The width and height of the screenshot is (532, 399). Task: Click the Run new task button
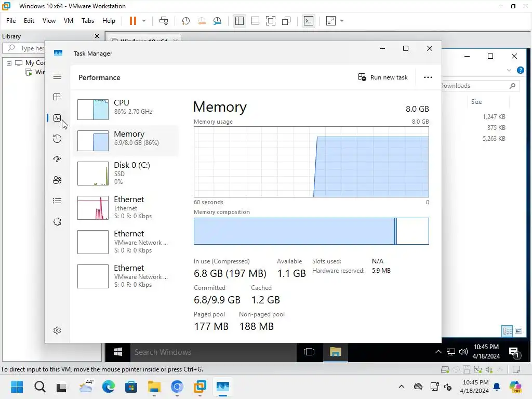point(383,77)
